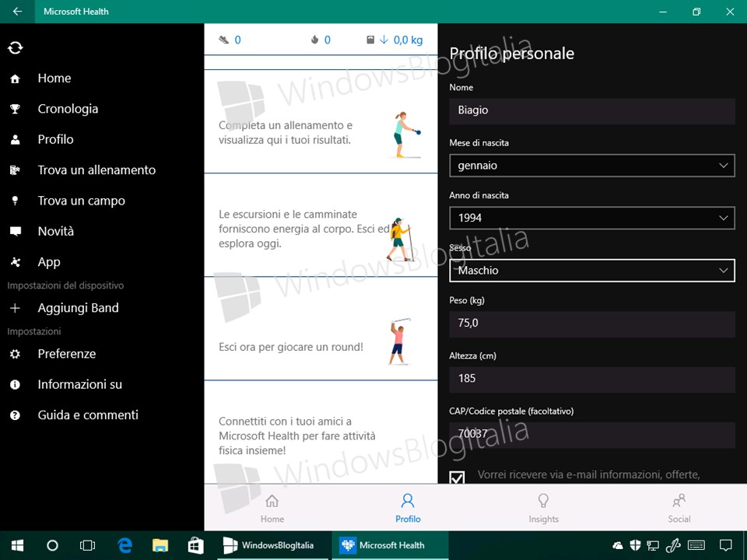Open the Completa un allenamento card
Screen dimensions: 747x560
point(321,121)
